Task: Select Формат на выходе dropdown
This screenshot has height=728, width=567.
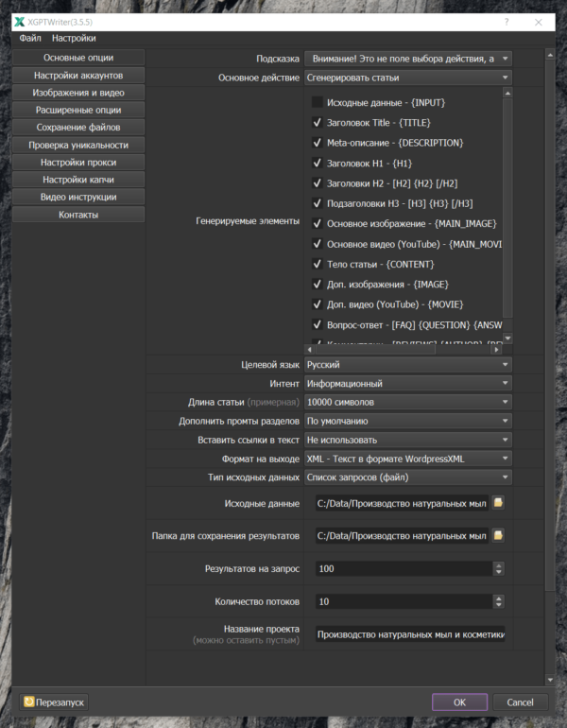Action: tap(408, 459)
